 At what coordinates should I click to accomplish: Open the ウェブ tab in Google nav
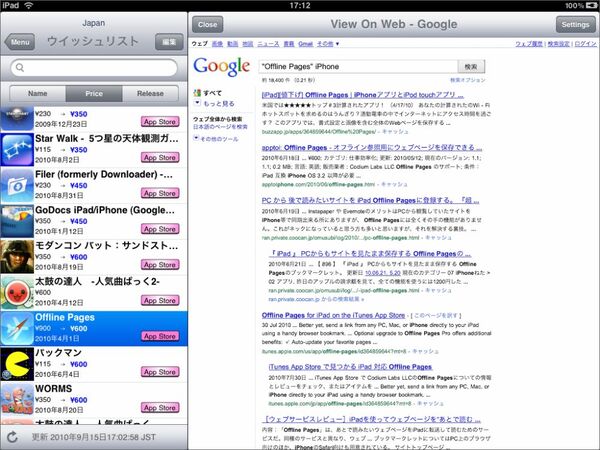pos(199,44)
